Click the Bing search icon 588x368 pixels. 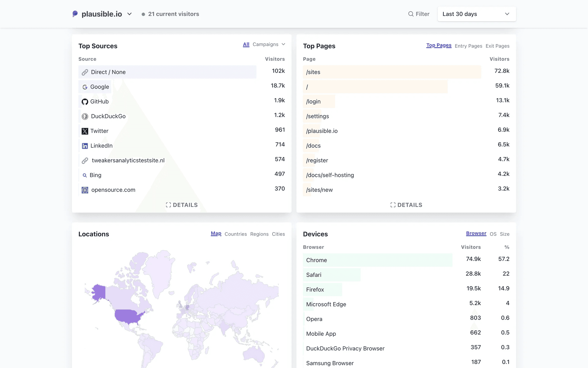(x=85, y=175)
